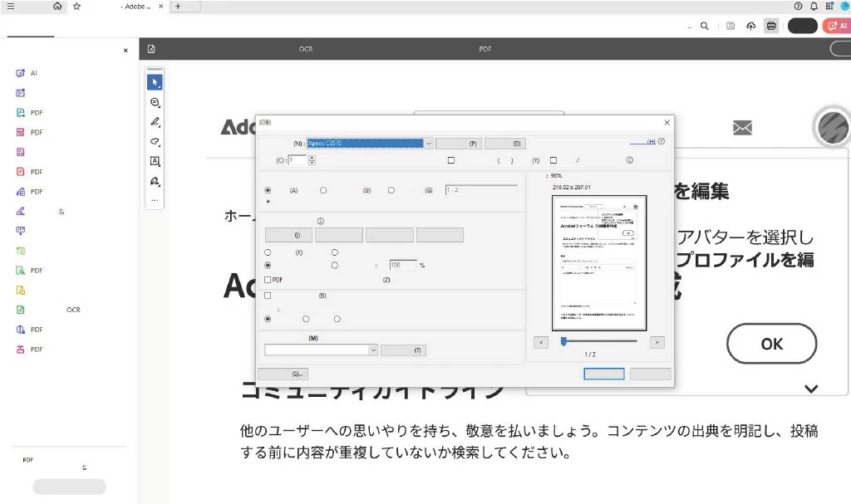Pick the fountain pen sign tool in quick toolbar
The image size is (851, 504).
click(155, 181)
